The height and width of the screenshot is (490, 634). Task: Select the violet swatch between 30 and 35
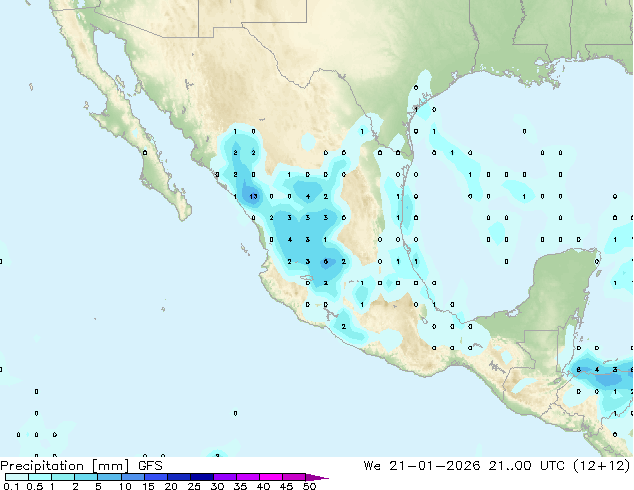pyautogui.click(x=224, y=477)
